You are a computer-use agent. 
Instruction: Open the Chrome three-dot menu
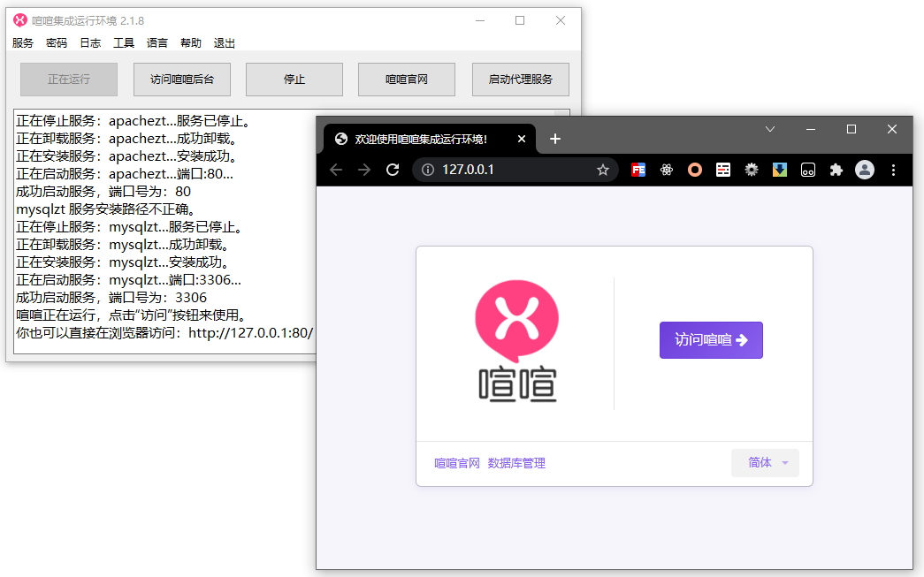(x=893, y=170)
